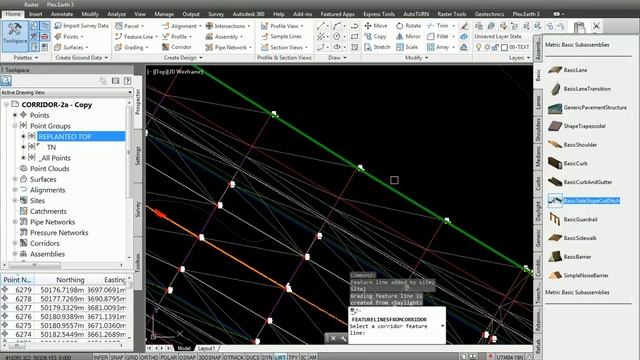Screen dimensions: 640x360
Task: Toggle SNAP mode in status bar
Action: point(117,357)
